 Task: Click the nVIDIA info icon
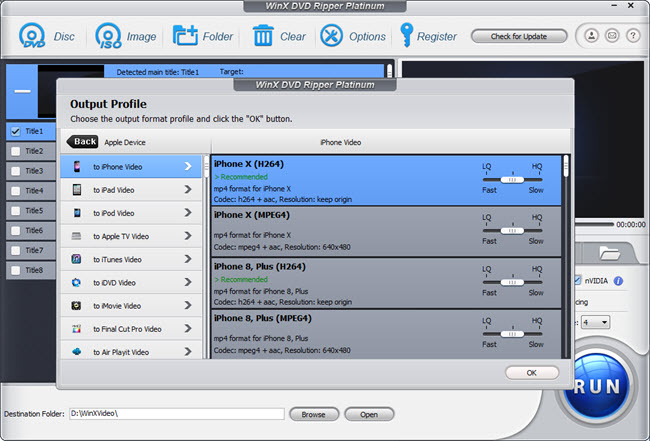click(x=618, y=281)
